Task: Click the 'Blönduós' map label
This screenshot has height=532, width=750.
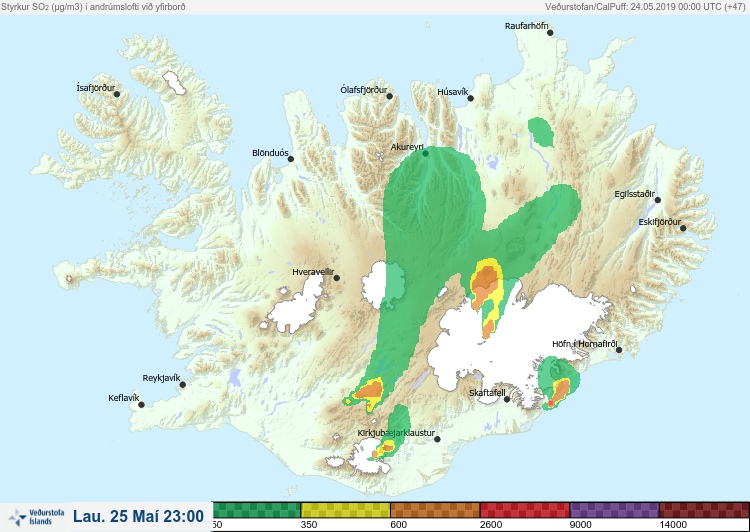Action: click(x=270, y=153)
